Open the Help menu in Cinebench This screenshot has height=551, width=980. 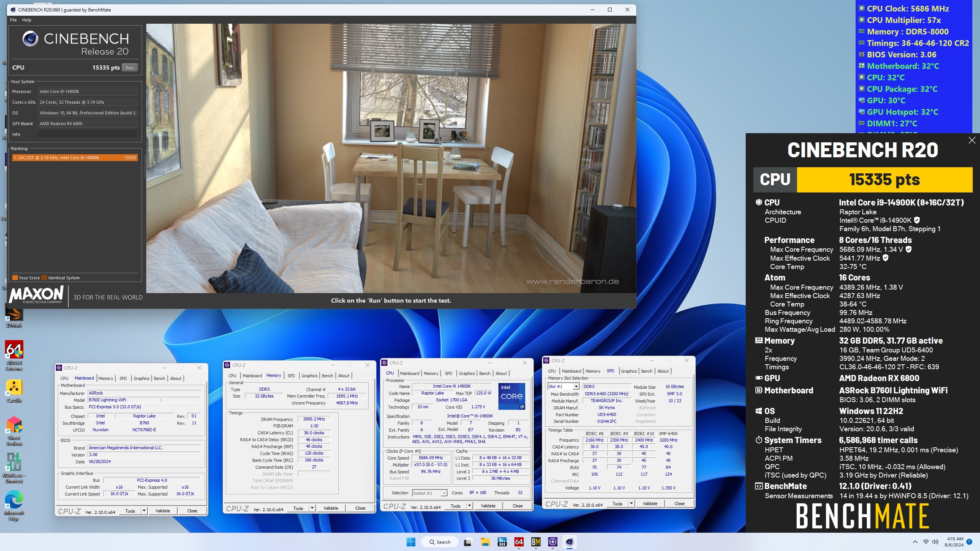click(x=26, y=20)
